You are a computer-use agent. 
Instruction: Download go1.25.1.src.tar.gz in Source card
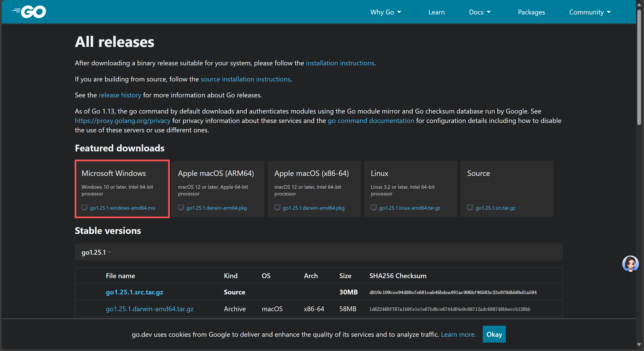point(495,208)
